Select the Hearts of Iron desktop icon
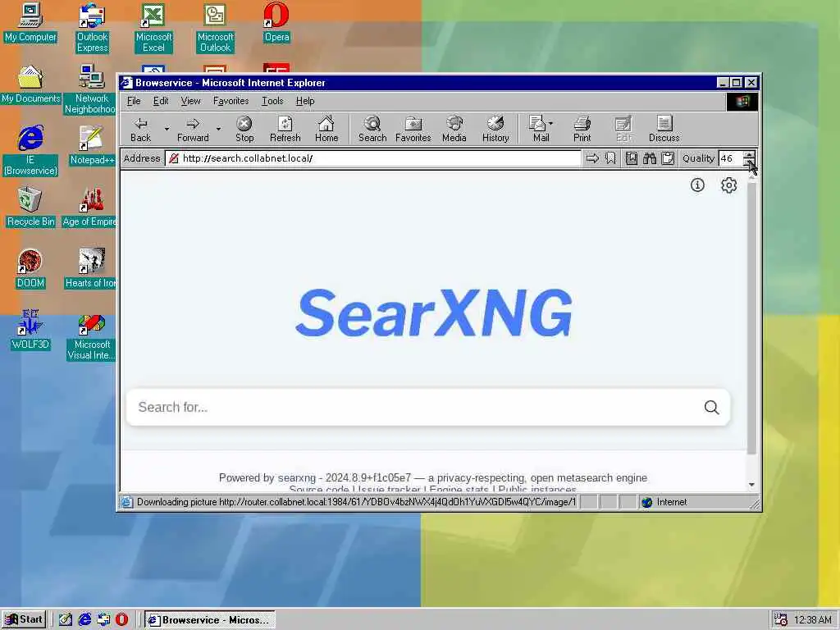Screen dimensions: 840x630 pos(91,268)
